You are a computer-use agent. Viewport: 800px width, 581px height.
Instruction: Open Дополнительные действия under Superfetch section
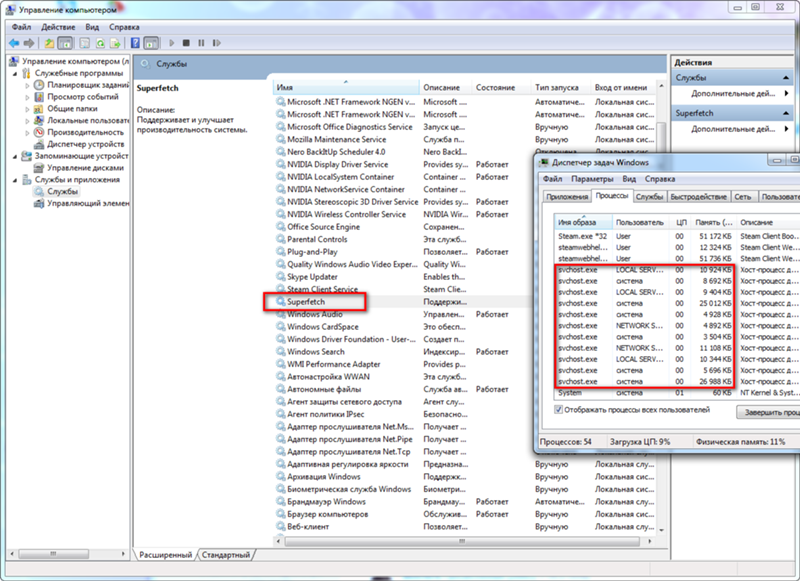point(733,129)
